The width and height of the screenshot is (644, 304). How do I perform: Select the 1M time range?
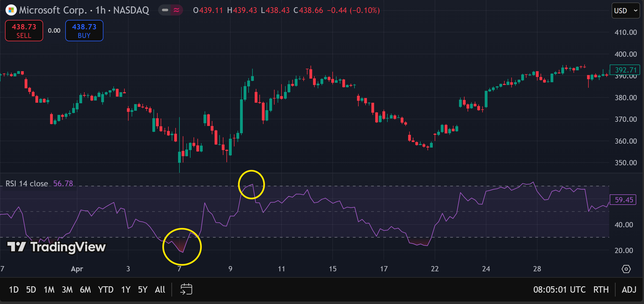(49, 290)
